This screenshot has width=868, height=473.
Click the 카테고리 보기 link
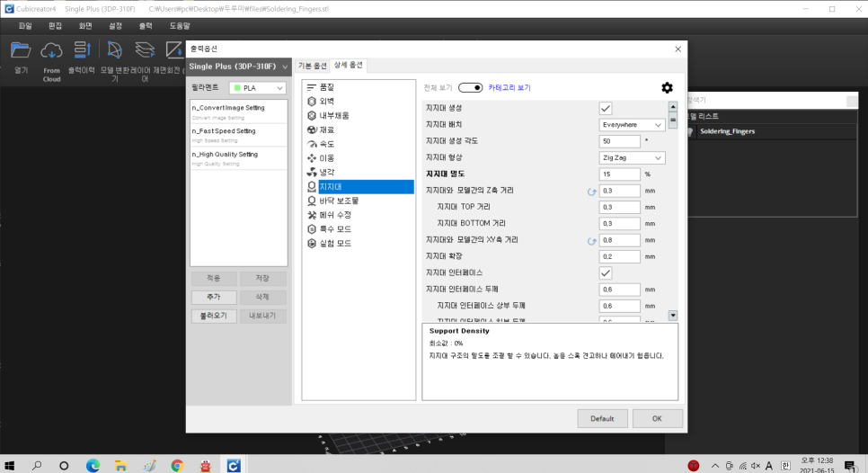coord(509,87)
